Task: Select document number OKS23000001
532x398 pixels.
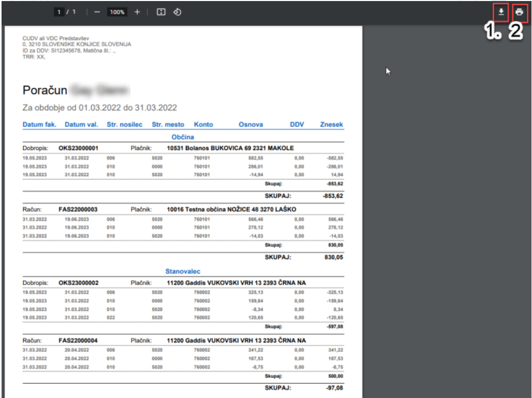Action: pos(78,148)
